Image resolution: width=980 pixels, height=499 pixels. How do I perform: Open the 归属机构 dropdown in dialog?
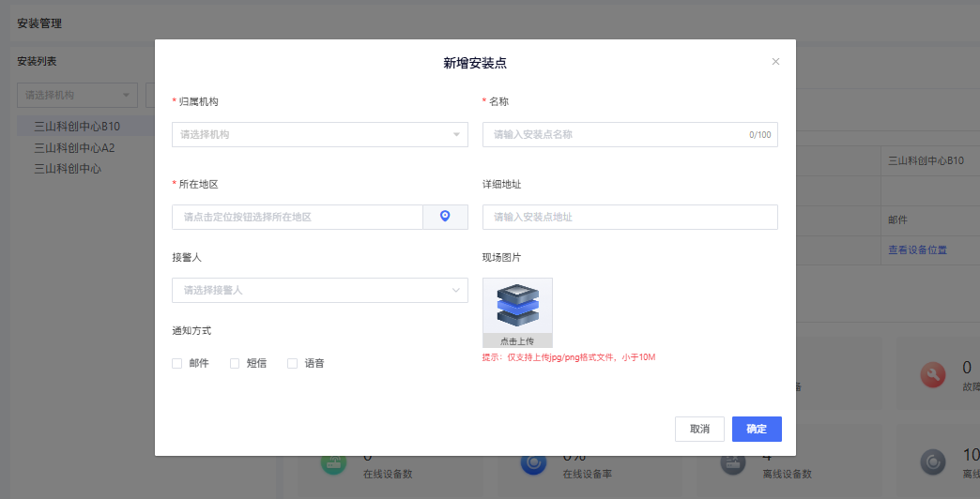coord(319,135)
